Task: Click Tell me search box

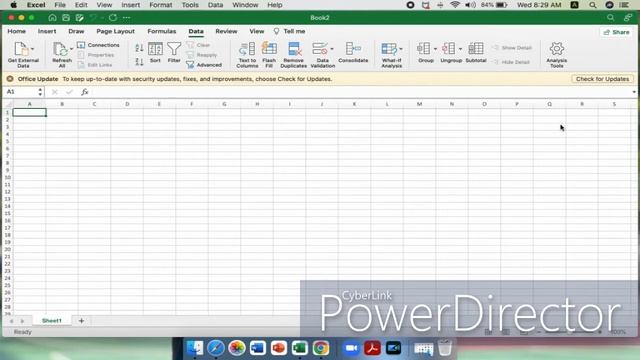Action: coord(289,31)
